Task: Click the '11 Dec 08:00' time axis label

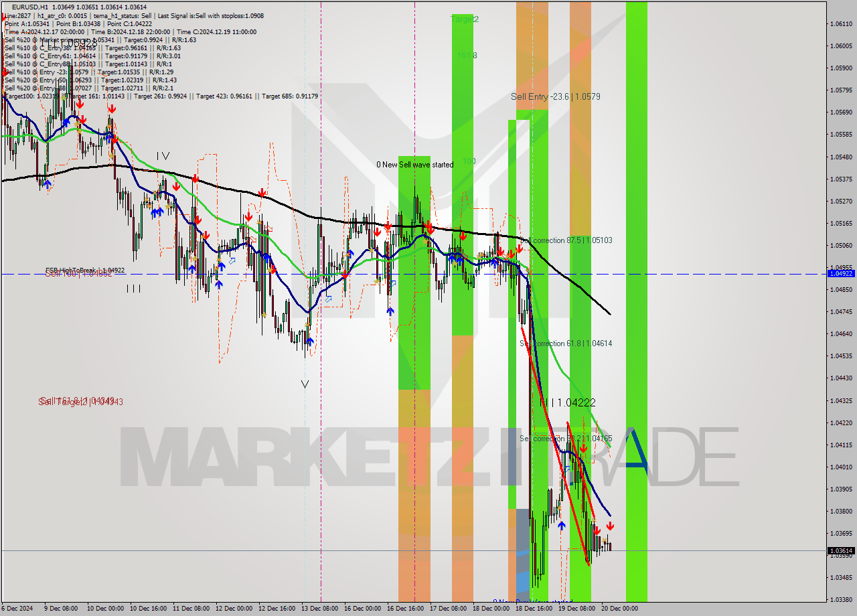Action: 191,609
